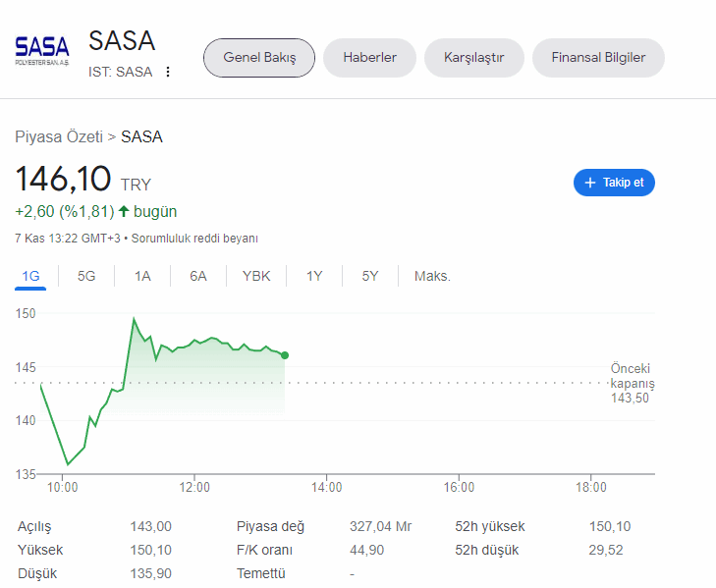Click the 14:00 time axis label
The width and height of the screenshot is (716, 588).
[326, 488]
